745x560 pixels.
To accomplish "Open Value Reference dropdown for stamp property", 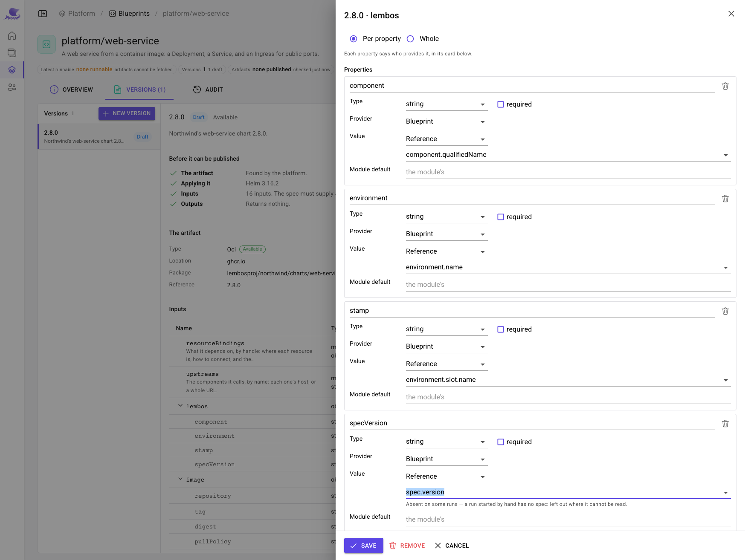I will click(446, 364).
